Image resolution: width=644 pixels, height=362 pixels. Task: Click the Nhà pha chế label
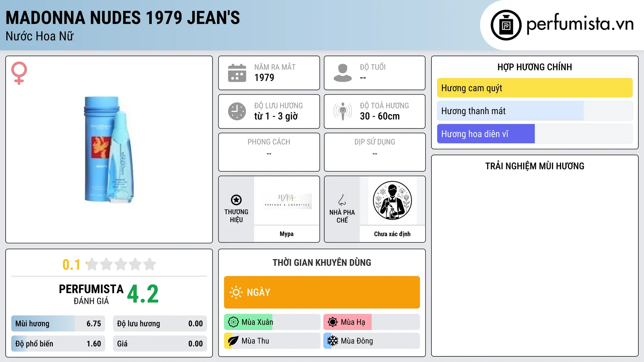tap(342, 216)
